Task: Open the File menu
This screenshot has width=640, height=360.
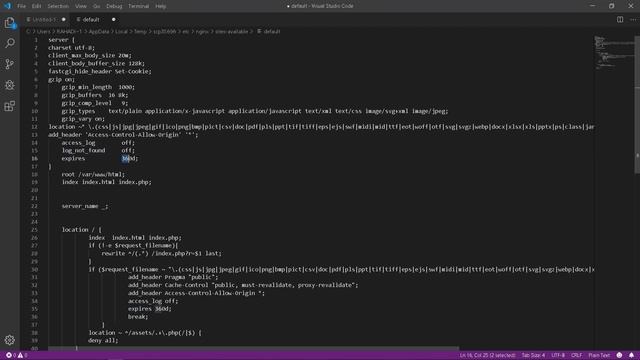Action: pyautogui.click(x=22, y=6)
